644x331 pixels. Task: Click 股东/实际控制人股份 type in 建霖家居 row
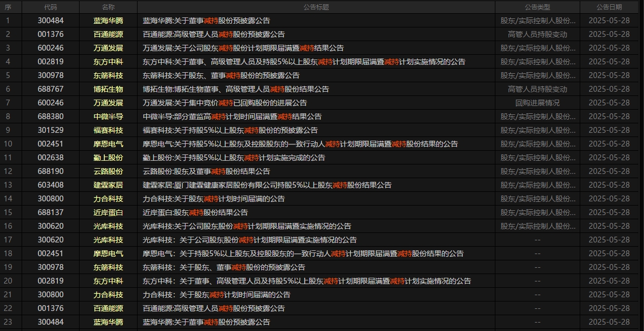[538, 185]
